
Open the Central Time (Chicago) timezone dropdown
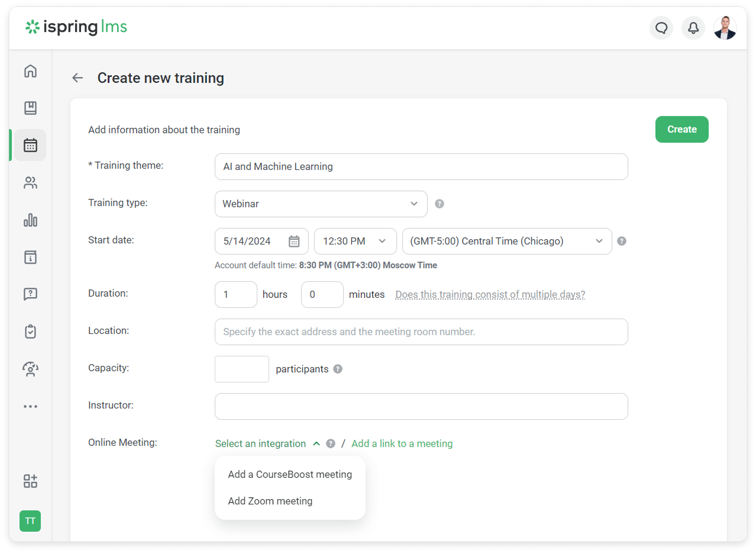click(506, 241)
